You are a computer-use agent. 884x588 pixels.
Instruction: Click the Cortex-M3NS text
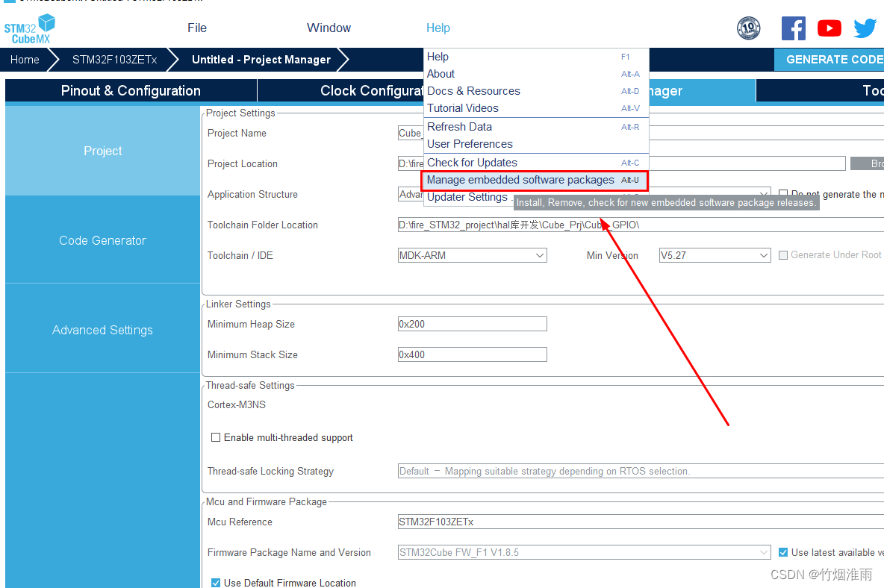[236, 404]
